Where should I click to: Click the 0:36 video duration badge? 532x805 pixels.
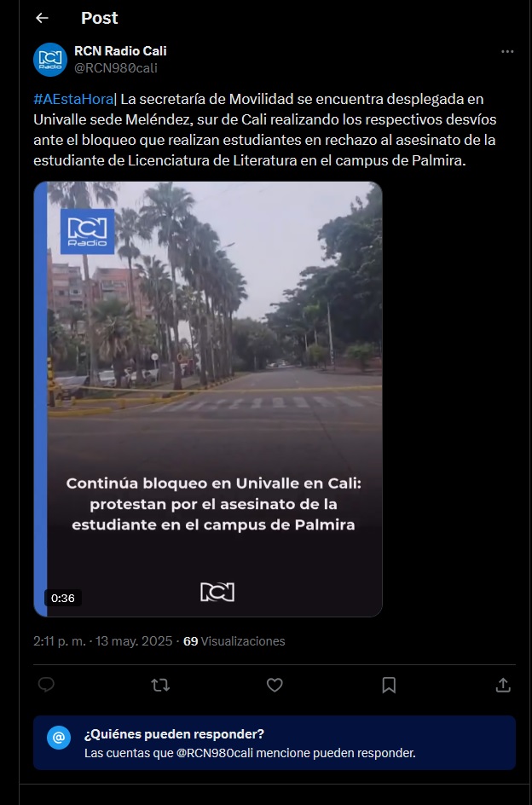click(62, 598)
